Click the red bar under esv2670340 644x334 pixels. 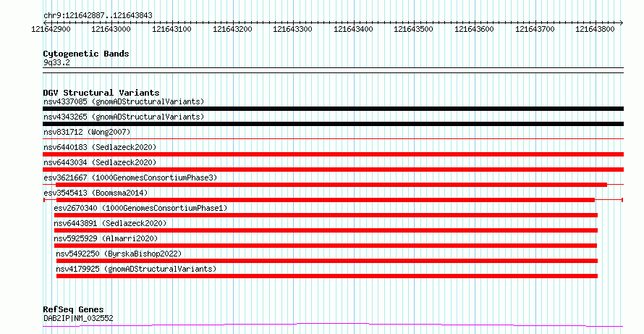point(326,215)
